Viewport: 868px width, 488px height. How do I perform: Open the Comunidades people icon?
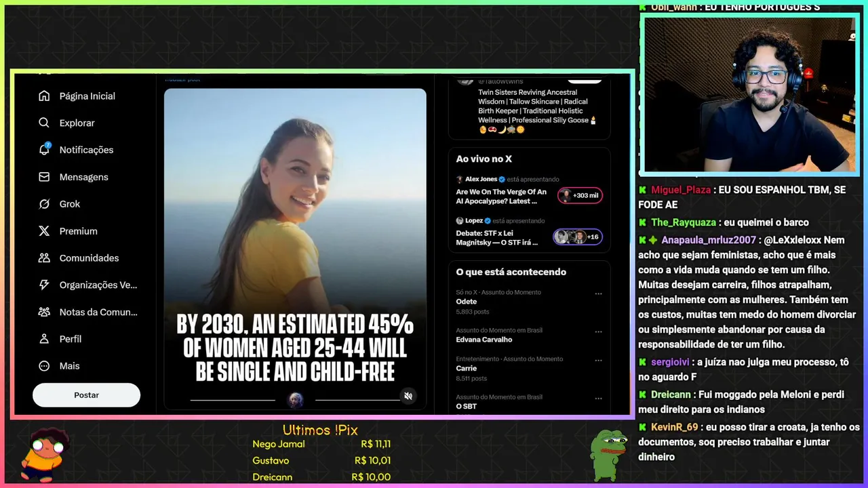pyautogui.click(x=44, y=258)
